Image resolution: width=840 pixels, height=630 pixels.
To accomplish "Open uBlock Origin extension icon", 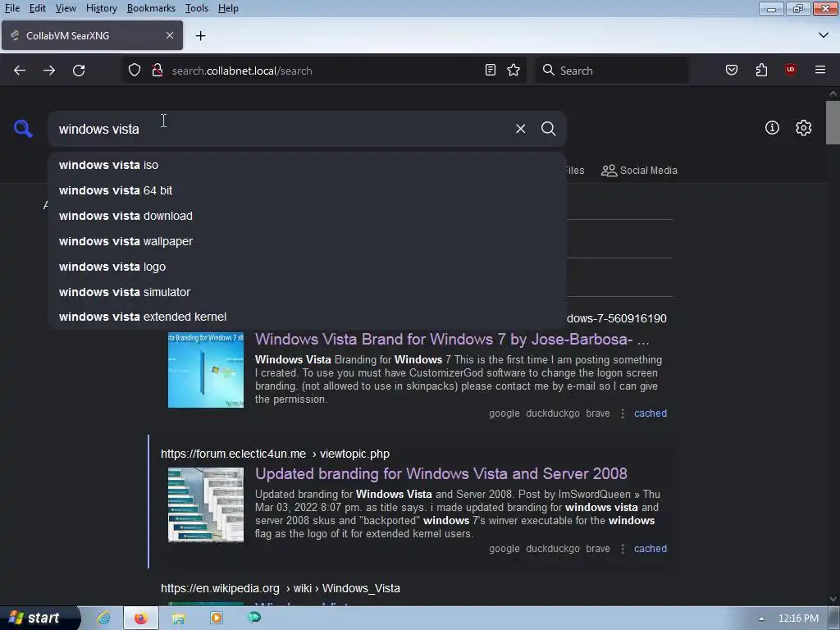I will coord(791,71).
